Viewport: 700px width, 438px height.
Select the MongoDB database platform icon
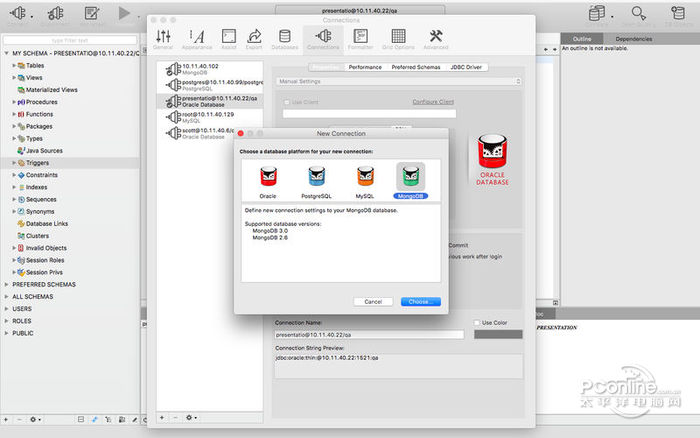pyautogui.click(x=411, y=177)
